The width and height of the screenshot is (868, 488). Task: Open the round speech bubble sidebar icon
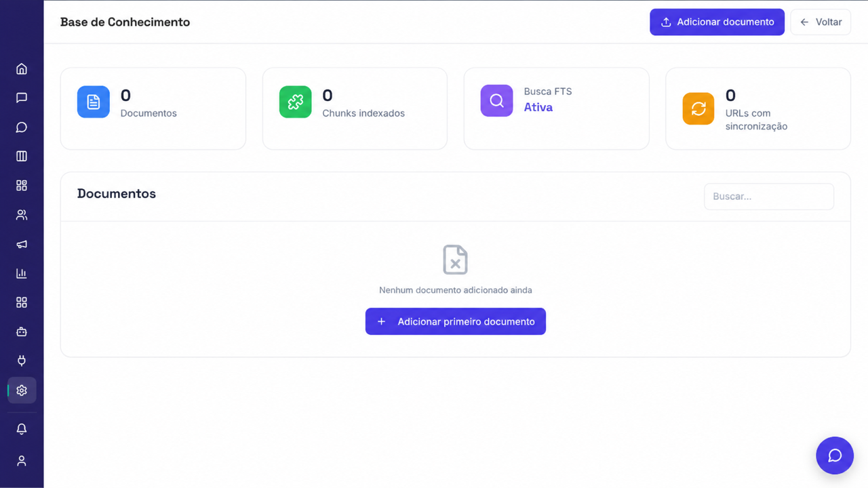[22, 127]
